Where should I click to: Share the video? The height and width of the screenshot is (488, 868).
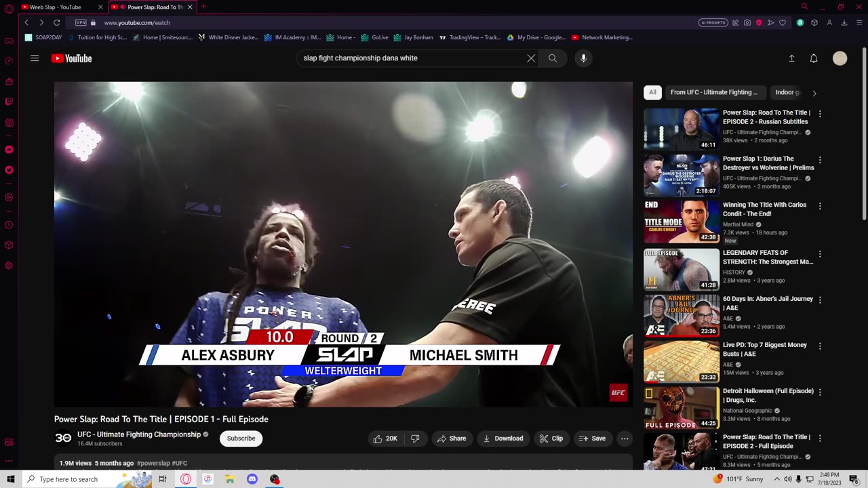click(452, 439)
